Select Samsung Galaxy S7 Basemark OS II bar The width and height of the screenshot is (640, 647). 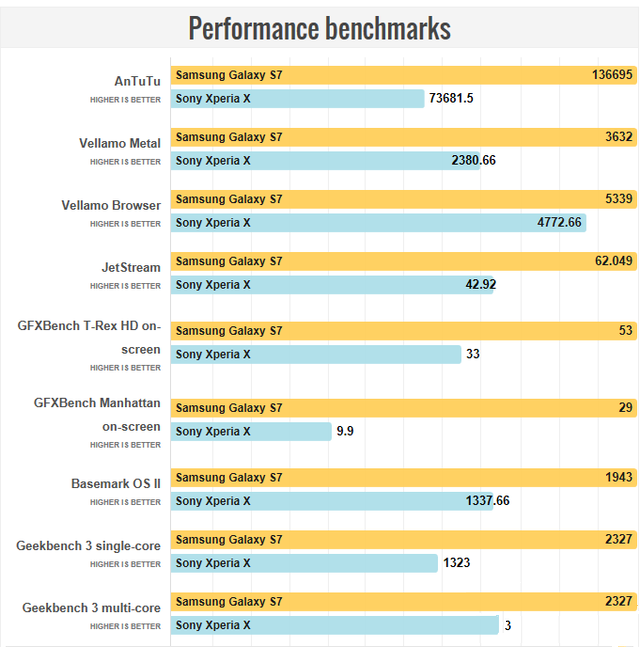point(404,477)
